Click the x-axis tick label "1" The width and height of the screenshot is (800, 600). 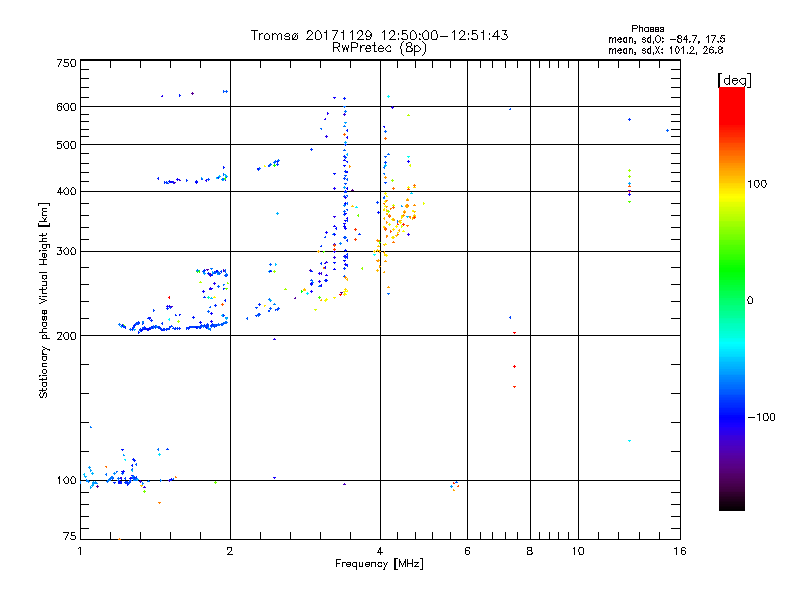tap(80, 551)
